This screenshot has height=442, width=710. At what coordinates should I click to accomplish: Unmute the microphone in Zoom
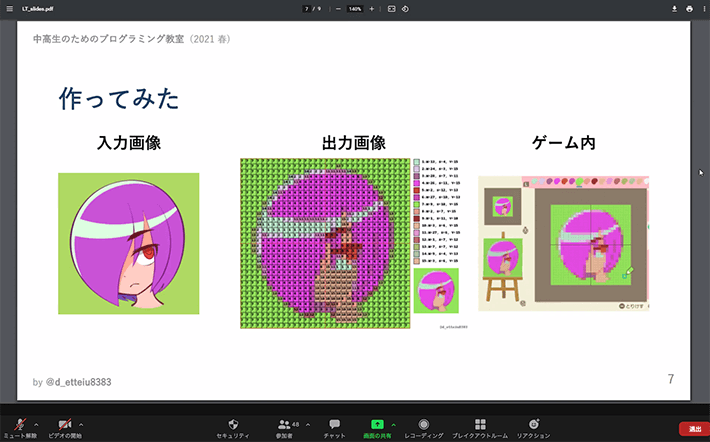click(18, 425)
